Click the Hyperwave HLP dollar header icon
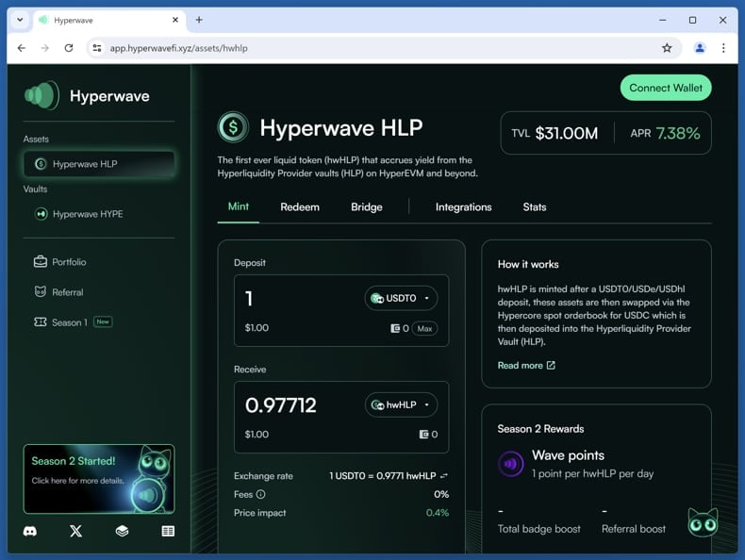This screenshot has height=560, width=745. [x=233, y=127]
